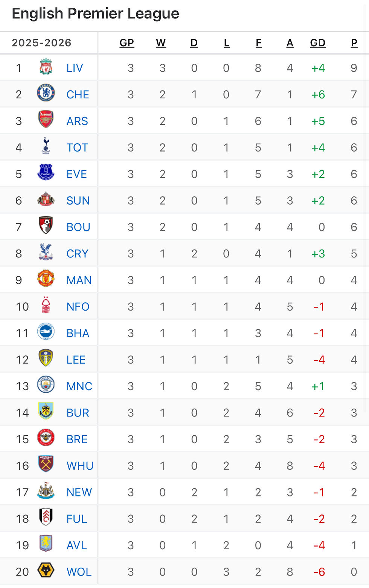The height and width of the screenshot is (588, 369).
Task: Open the BOU team link
Action: tap(78, 227)
